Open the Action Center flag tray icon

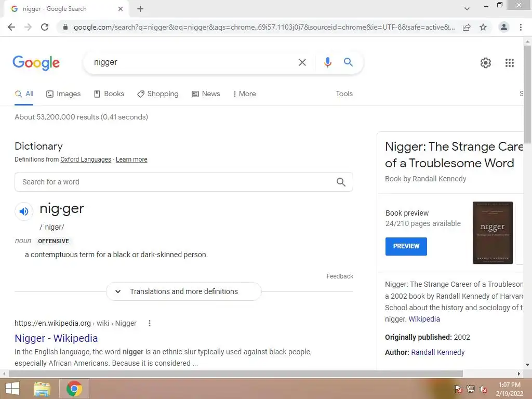[x=458, y=389]
